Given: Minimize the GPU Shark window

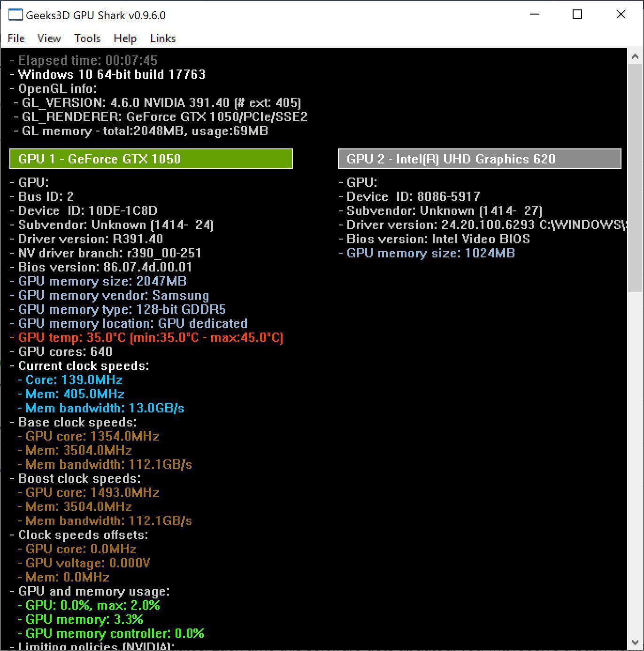Looking at the screenshot, I should [535, 15].
